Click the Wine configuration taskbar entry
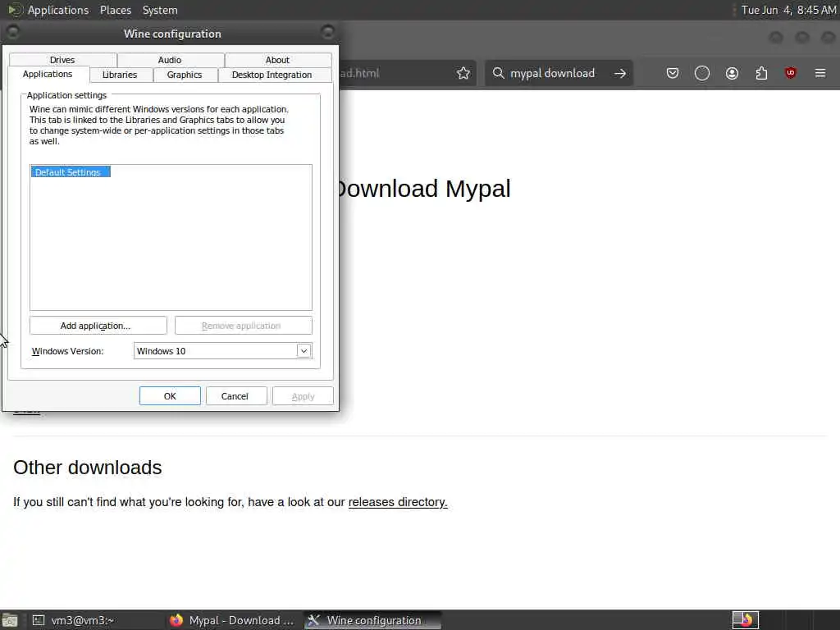Viewport: 840px width, 630px height. [x=373, y=620]
